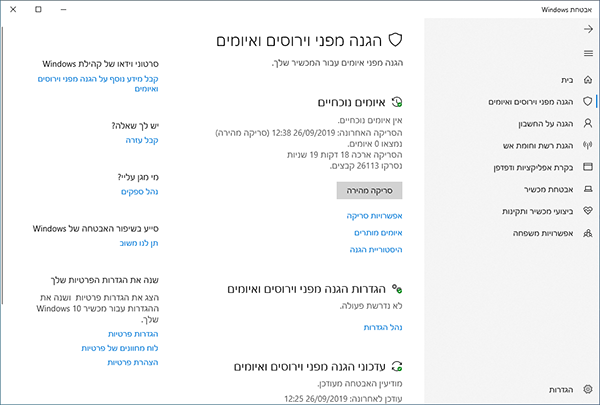Select אפשרויות משפחה in the sidebar
The width and height of the screenshot is (600, 405).
(x=543, y=233)
